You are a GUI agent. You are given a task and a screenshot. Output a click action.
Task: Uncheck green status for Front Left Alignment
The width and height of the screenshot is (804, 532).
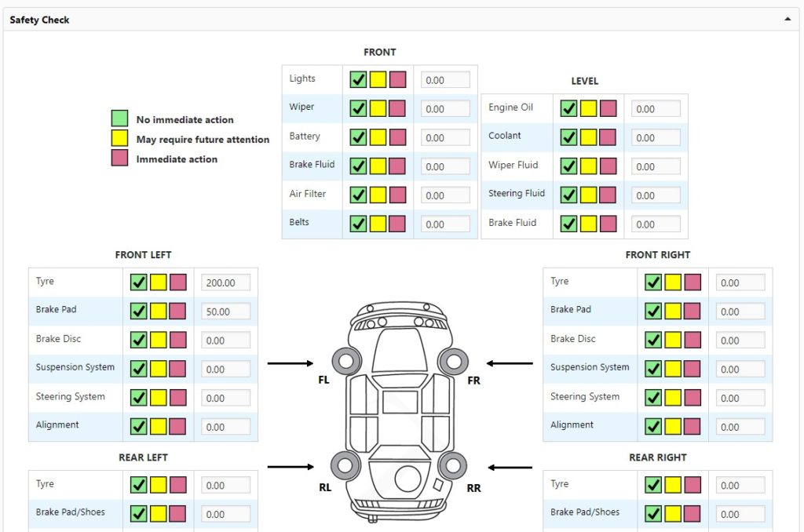[x=138, y=426]
